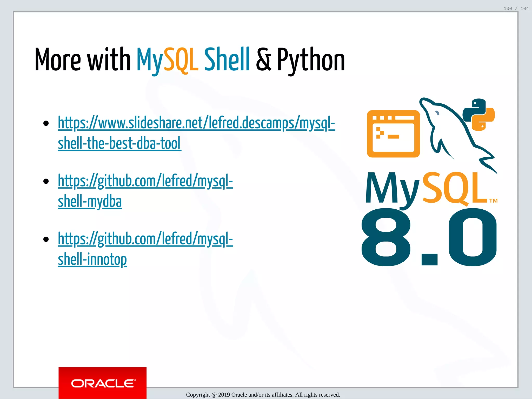Click the second bullet point marker
The width and height of the screenshot is (532, 399).
point(46,181)
